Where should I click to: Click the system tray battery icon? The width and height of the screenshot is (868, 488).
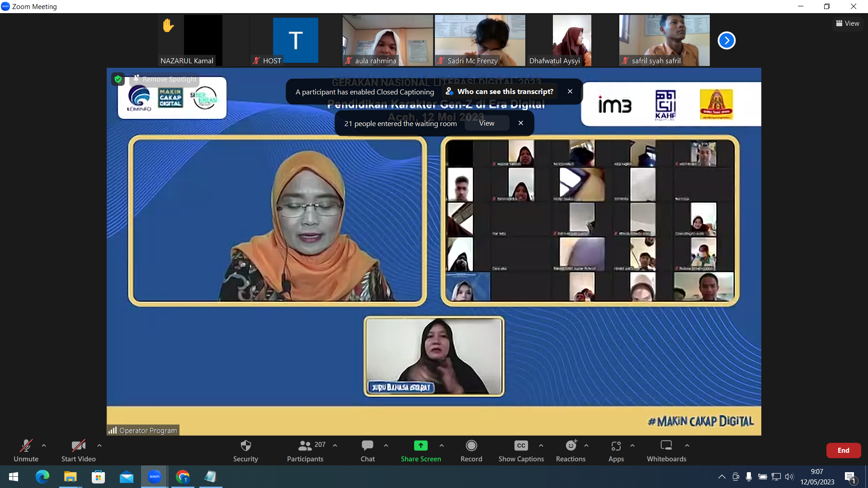pos(763,477)
